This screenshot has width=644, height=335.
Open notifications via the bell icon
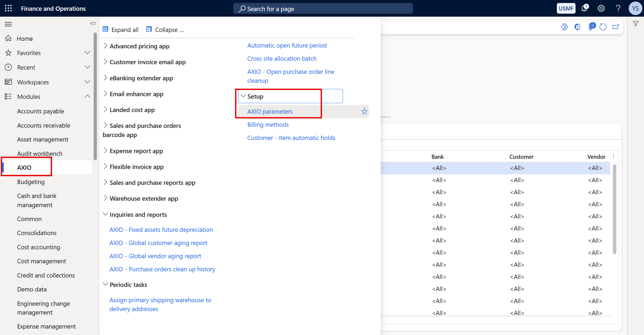click(584, 8)
